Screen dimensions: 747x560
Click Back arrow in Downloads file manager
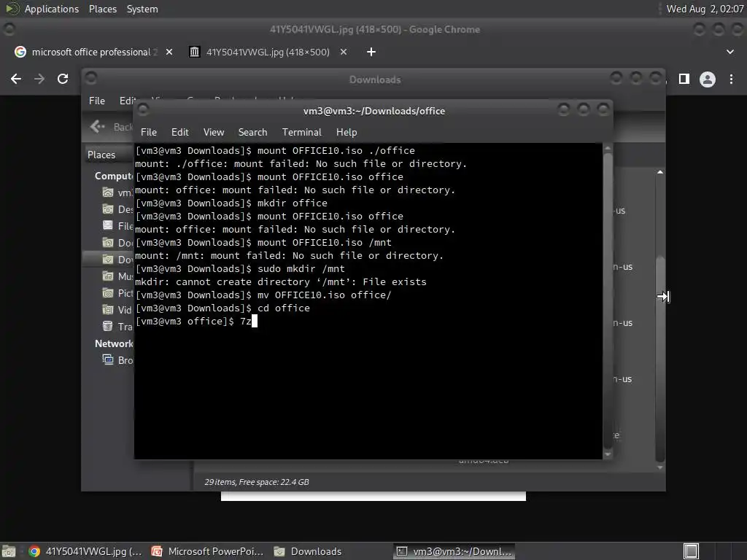(98, 126)
